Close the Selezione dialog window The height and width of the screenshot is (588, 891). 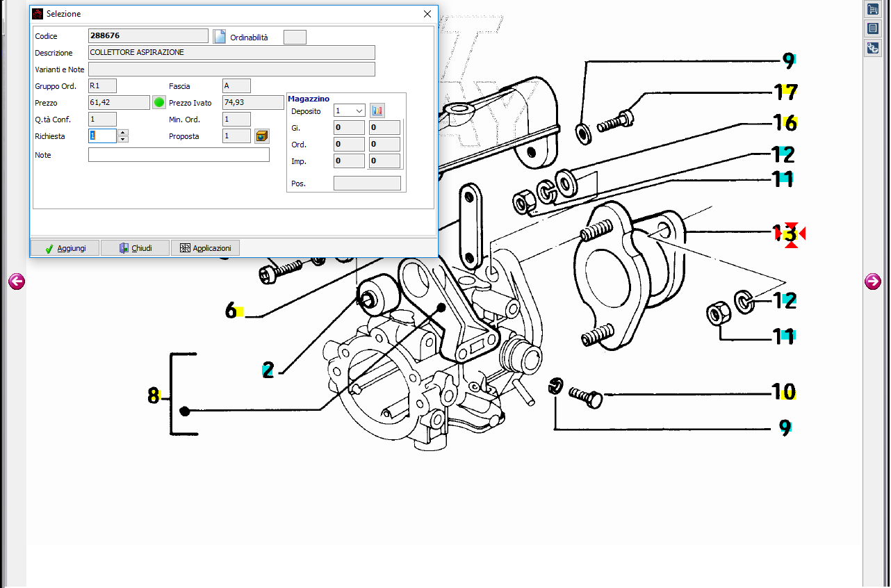tap(427, 14)
